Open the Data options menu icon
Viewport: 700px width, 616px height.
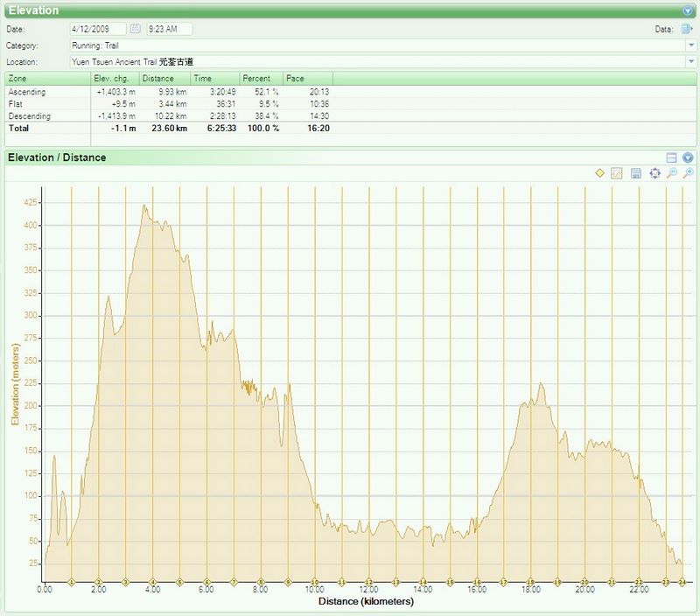click(x=687, y=29)
